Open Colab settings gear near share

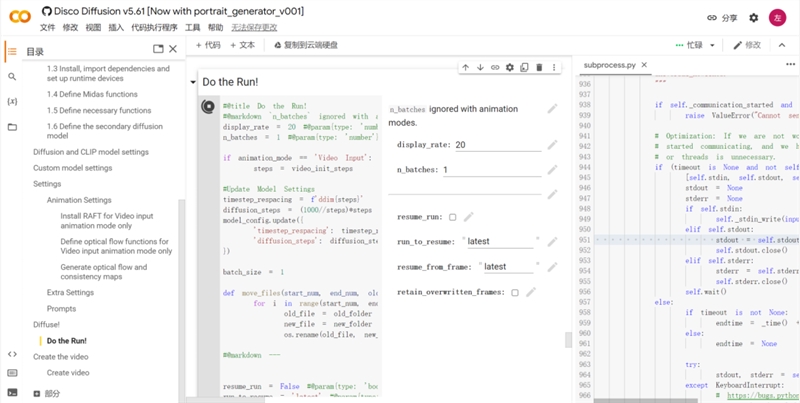[x=753, y=18]
